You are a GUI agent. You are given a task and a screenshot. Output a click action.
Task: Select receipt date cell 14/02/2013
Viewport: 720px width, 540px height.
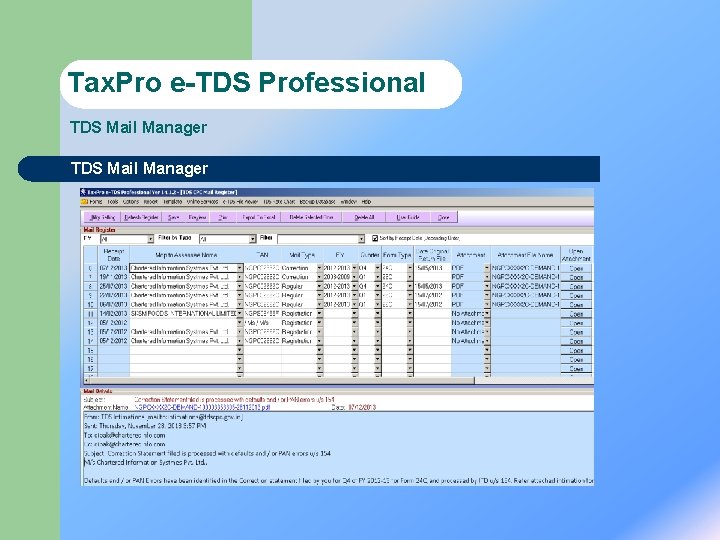tap(113, 314)
